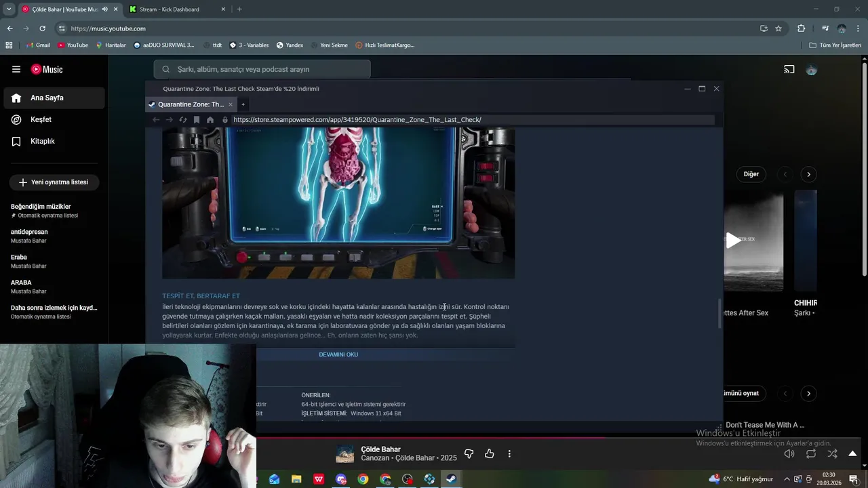Toggle shuffle in the player bar
Image resolution: width=868 pixels, height=488 pixels.
tap(833, 453)
